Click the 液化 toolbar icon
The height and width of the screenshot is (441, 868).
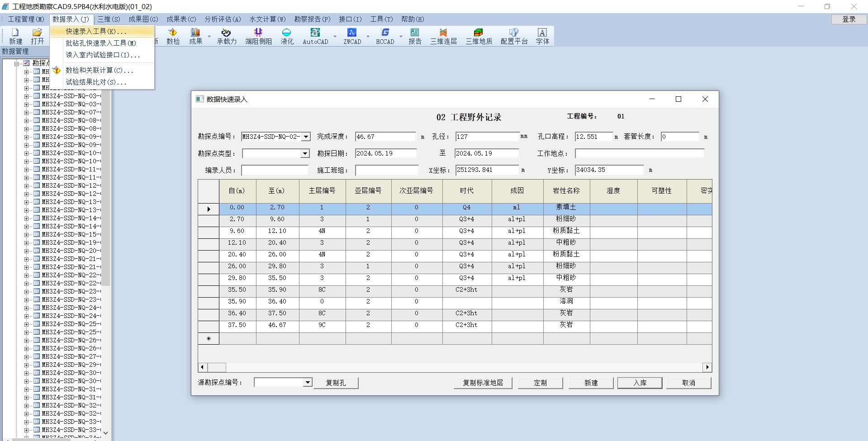[x=287, y=36]
